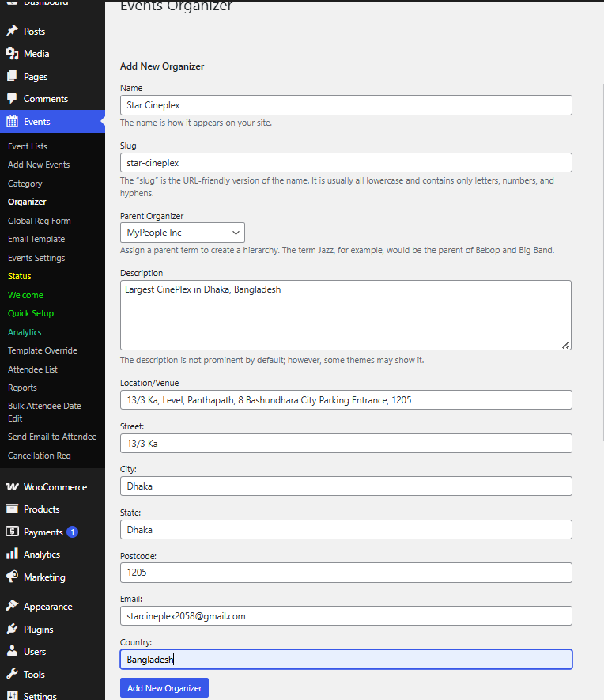Open the Events Settings submenu item
The height and width of the screenshot is (700, 604).
[36, 258]
